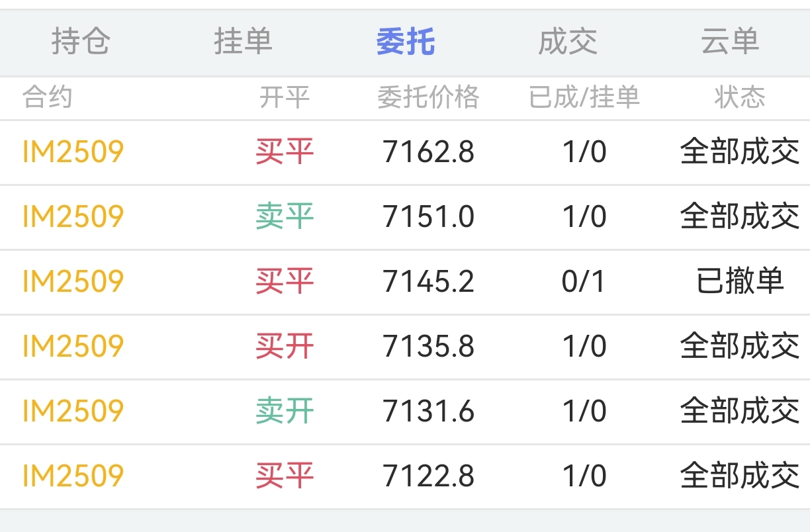Click 1/0 in the 7122.8 row
Screen dimensions: 810x532
tap(584, 476)
